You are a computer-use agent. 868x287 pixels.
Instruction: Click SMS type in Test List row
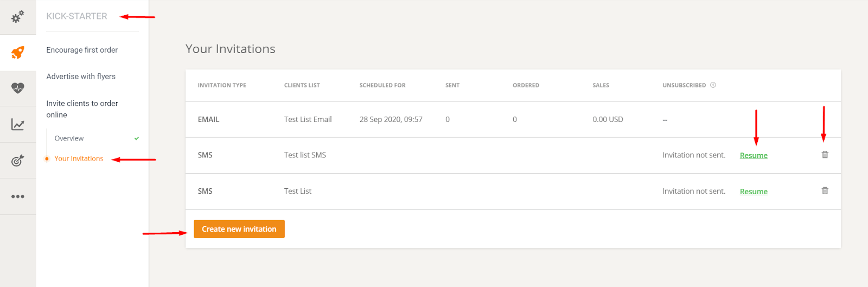[205, 191]
